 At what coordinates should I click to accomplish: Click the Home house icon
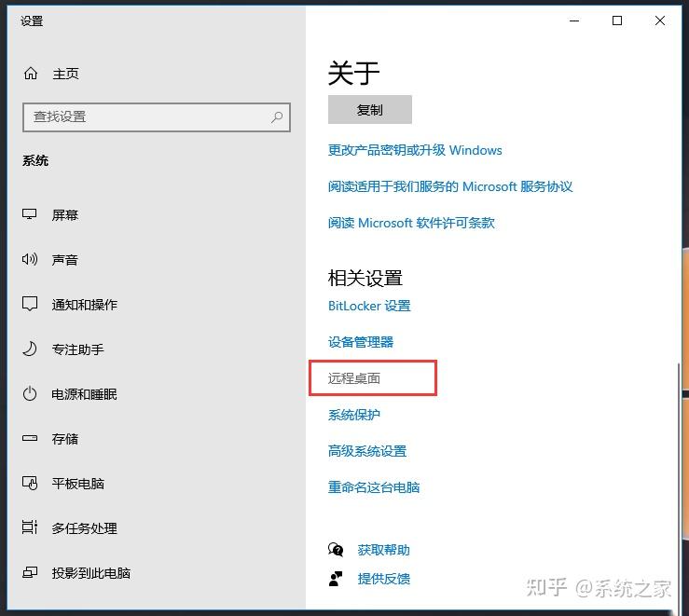pyautogui.click(x=31, y=74)
